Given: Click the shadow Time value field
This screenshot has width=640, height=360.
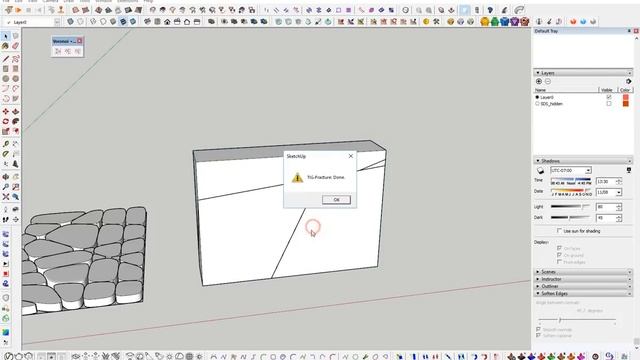Looking at the screenshot, I should tap(606, 181).
